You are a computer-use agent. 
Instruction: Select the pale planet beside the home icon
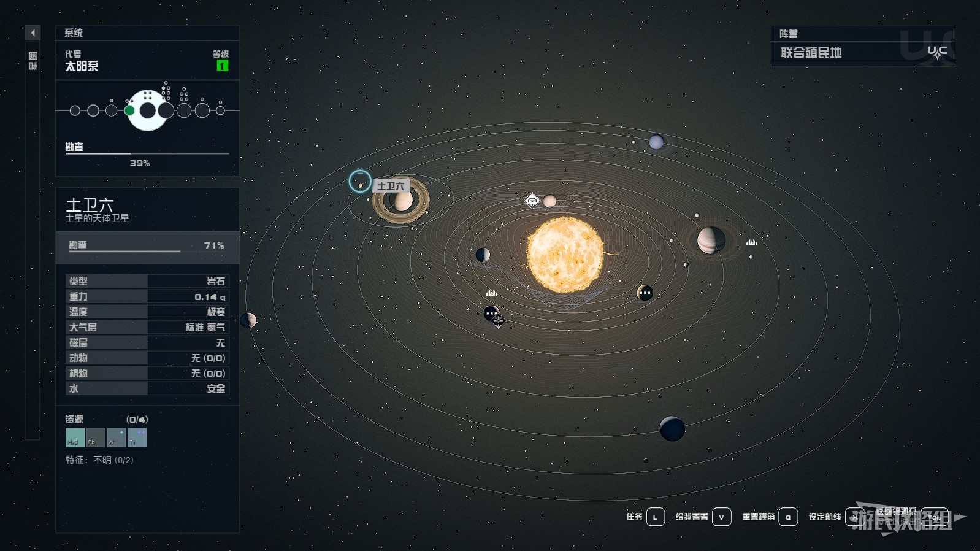pos(549,201)
